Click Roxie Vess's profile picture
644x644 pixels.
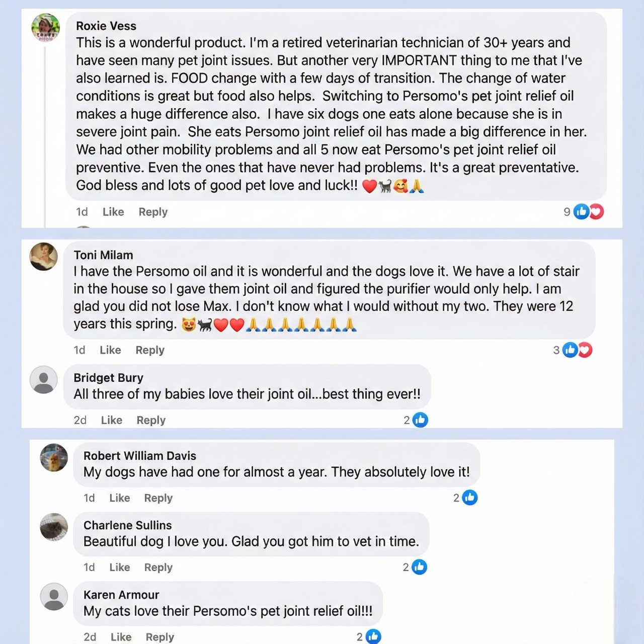pyautogui.click(x=46, y=27)
